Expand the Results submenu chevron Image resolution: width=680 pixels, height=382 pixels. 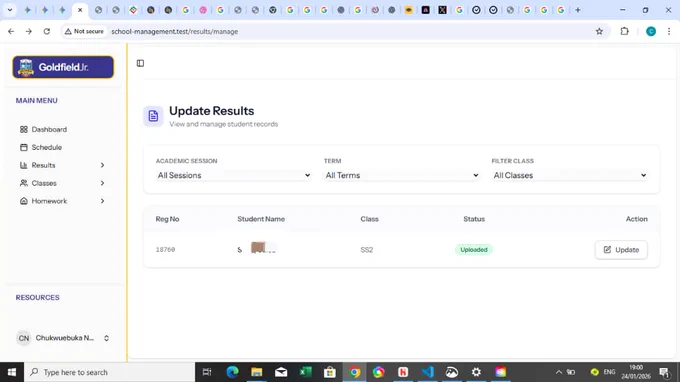[x=102, y=165]
